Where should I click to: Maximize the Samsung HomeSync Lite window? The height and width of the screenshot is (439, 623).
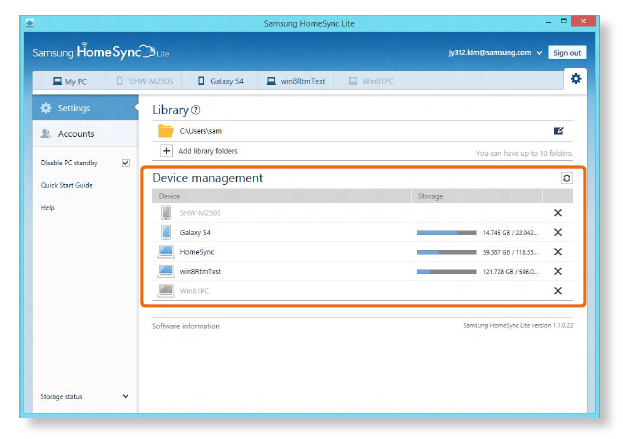pos(563,21)
